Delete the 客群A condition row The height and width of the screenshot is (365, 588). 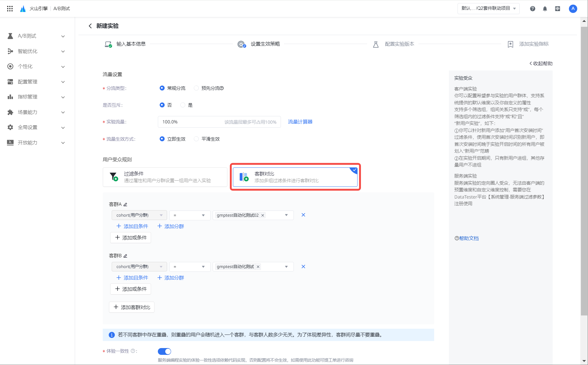pos(303,215)
